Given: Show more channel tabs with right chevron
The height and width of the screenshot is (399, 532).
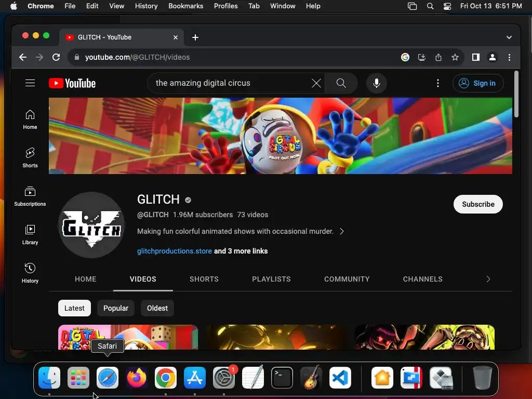Looking at the screenshot, I should pos(488,279).
